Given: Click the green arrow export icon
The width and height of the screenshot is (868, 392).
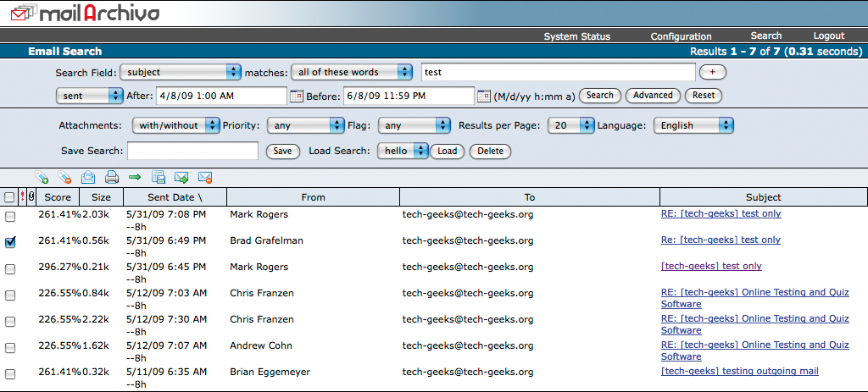Looking at the screenshot, I should tap(134, 178).
